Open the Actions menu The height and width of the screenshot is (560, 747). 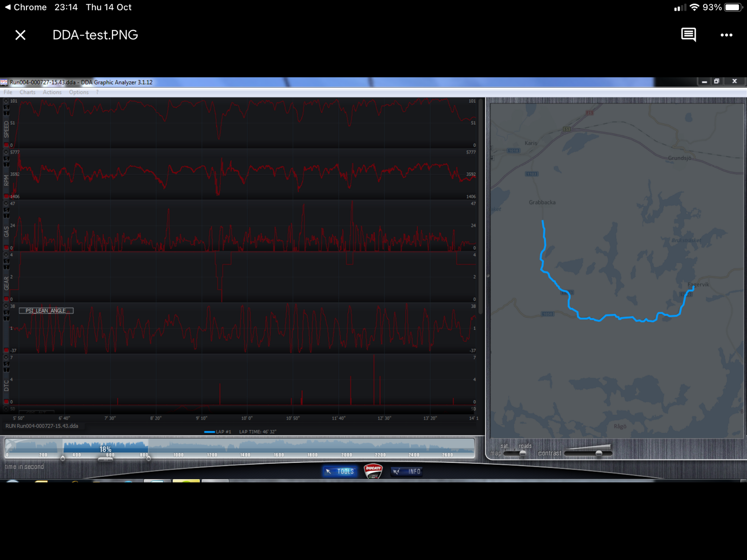(x=52, y=92)
